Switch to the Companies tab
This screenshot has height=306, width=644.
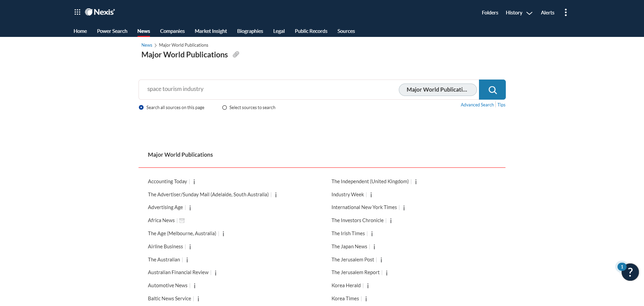click(x=172, y=31)
